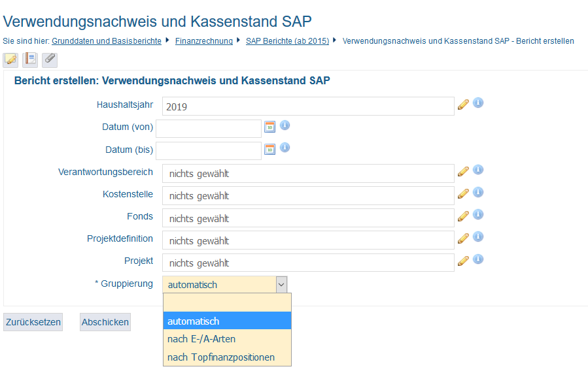Open the notebook icon in toolbar
588x373 pixels.
[30, 60]
